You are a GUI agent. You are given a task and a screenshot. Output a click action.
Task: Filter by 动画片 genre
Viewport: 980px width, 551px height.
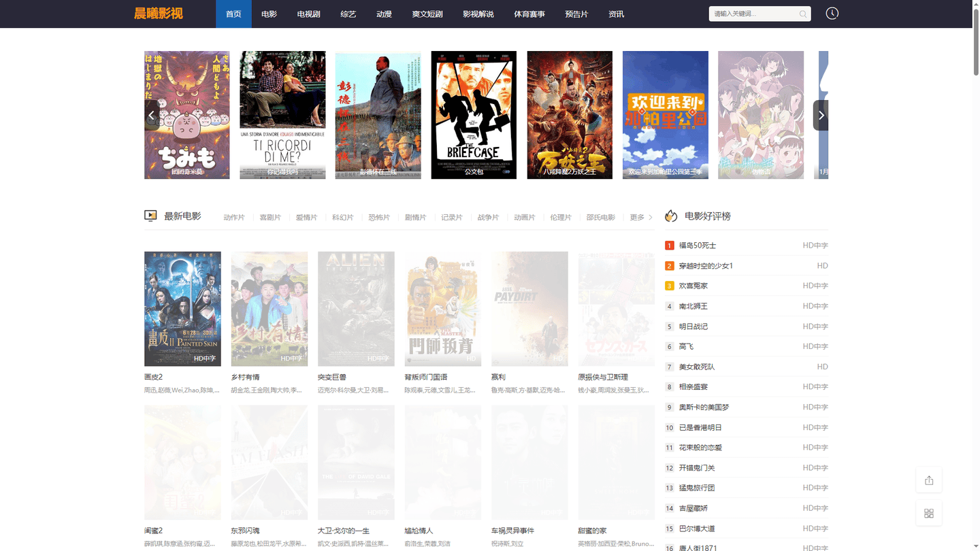(525, 218)
